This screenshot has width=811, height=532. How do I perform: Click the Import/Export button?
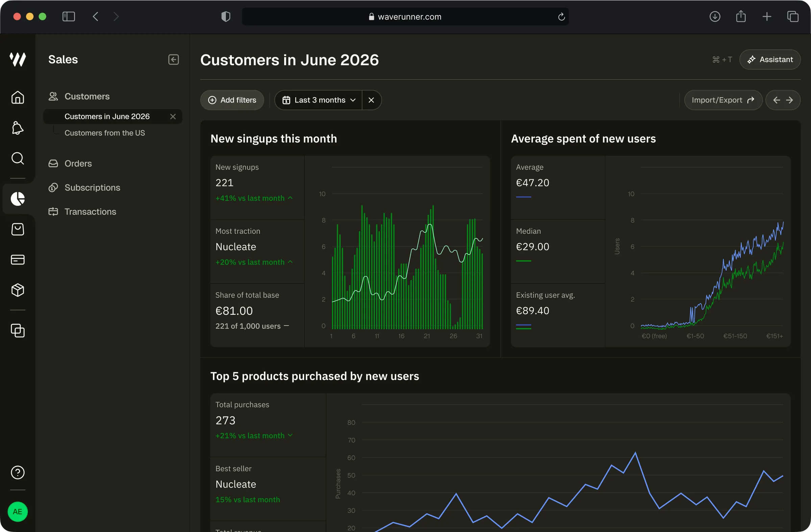pos(723,100)
